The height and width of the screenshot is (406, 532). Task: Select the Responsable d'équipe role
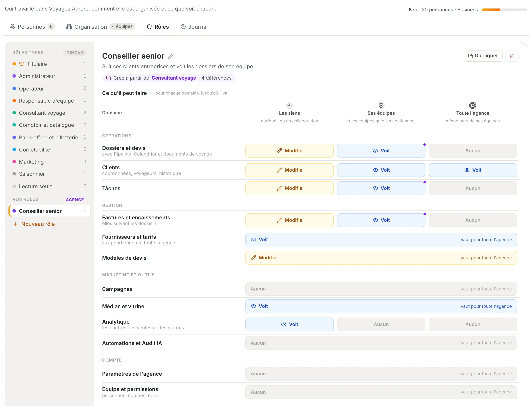point(49,101)
